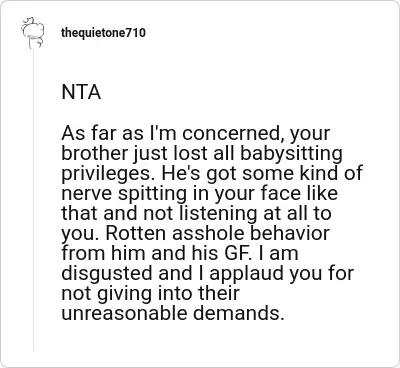
Task: Click the words "unreasonable demands" at comment end
Action: [x=173, y=314]
